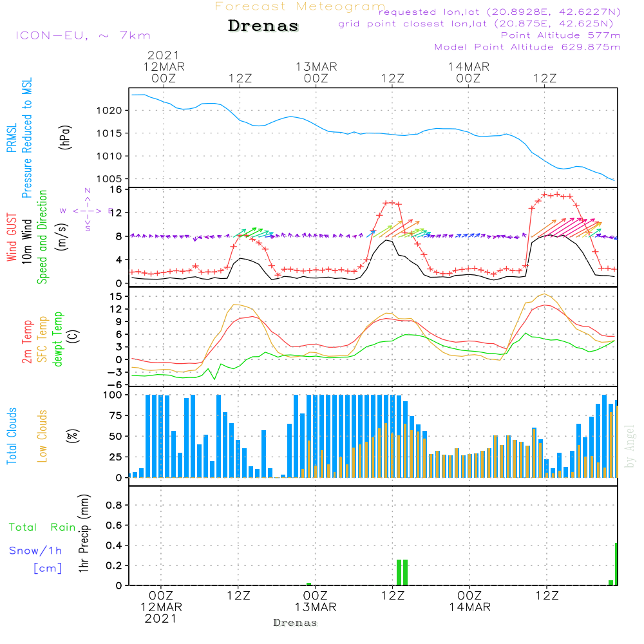644x644 pixels.
Task: Select the green "Total Rain" legend label
Action: pyautogui.click(x=42, y=527)
